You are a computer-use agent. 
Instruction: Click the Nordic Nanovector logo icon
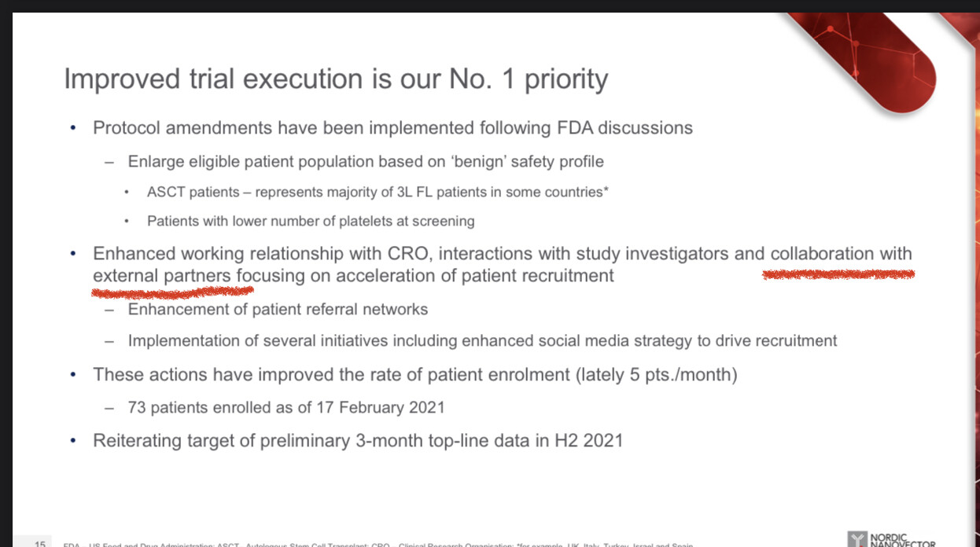pyautogui.click(x=859, y=539)
